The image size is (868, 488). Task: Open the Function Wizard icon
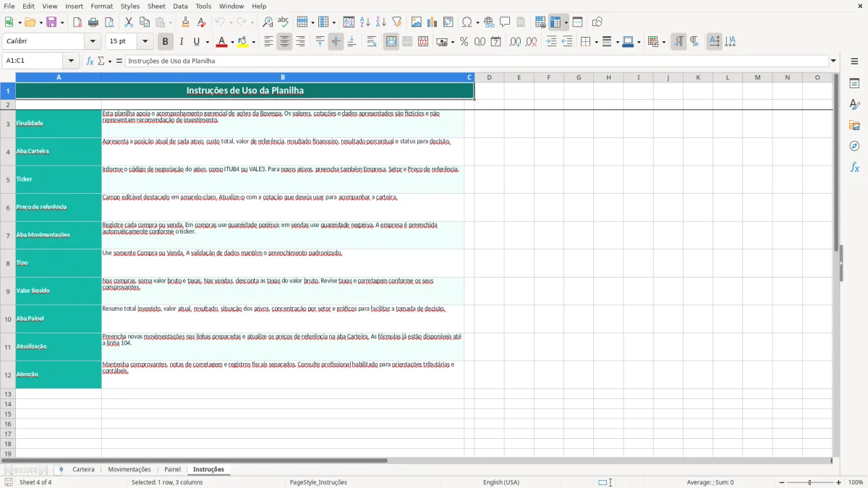pyautogui.click(x=90, y=61)
